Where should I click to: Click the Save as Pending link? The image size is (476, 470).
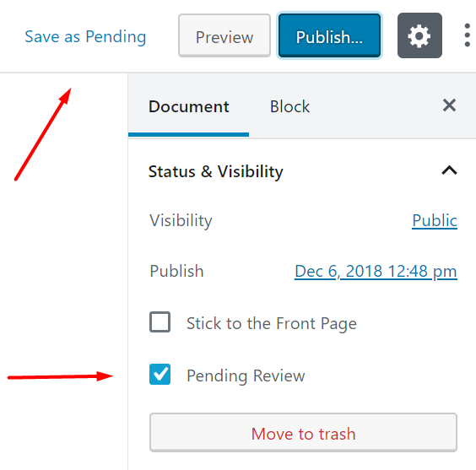coord(85,37)
